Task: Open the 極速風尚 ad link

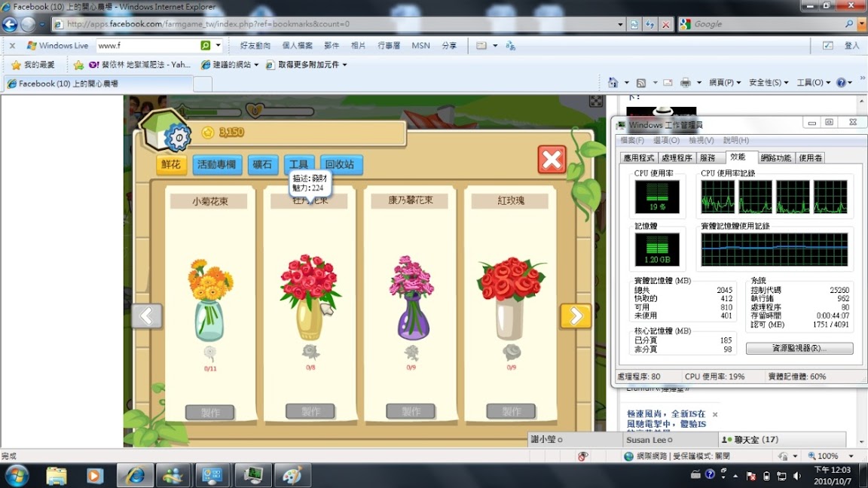Action: click(667, 419)
